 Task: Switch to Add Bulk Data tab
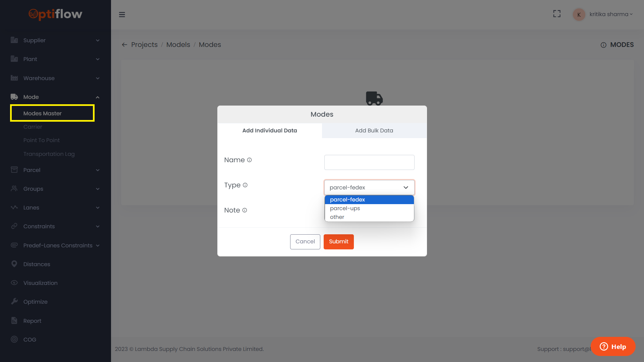click(374, 130)
